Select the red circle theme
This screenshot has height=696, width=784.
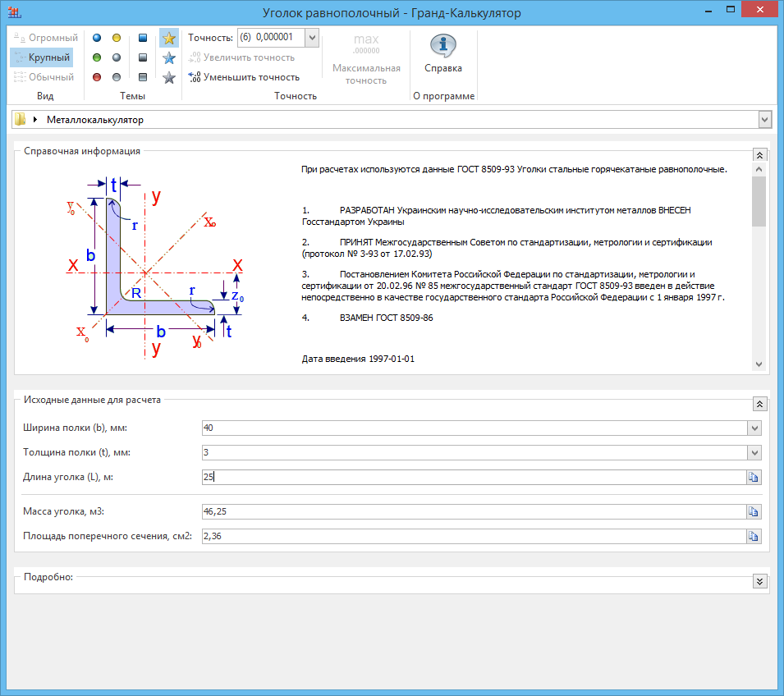click(97, 77)
